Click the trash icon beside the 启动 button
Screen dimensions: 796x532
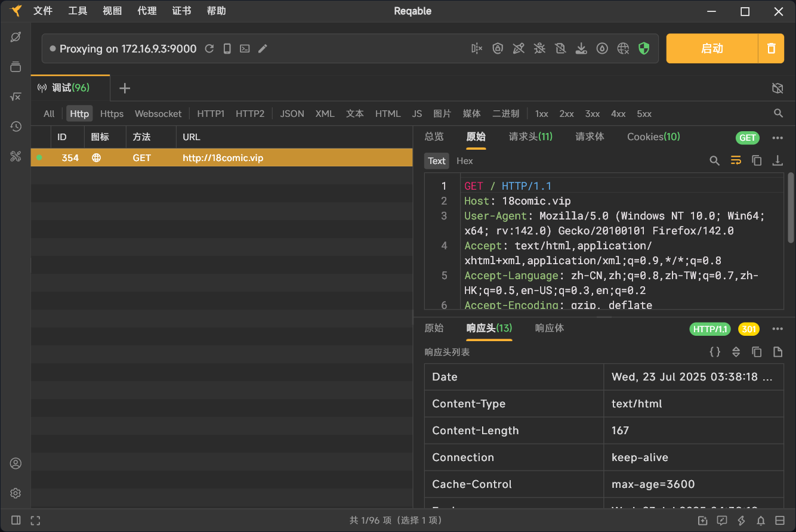[772, 48]
